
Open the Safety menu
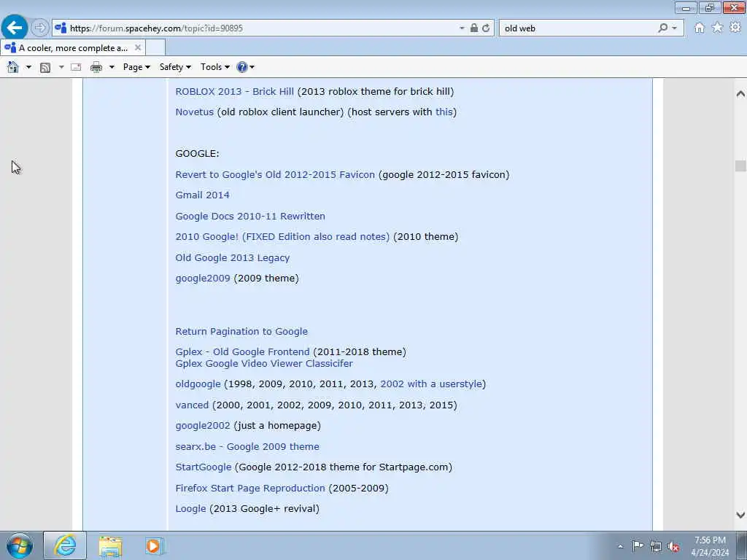click(175, 67)
